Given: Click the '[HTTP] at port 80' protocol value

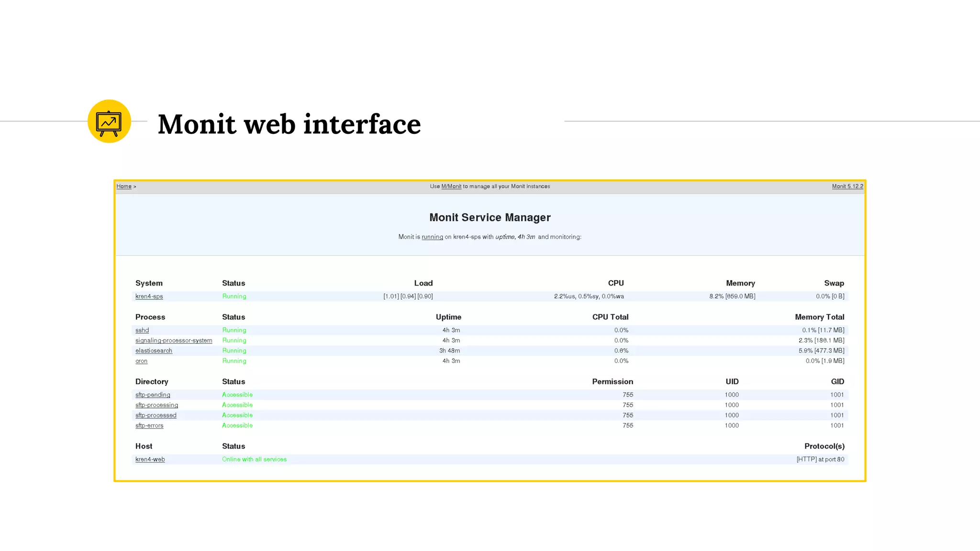Looking at the screenshot, I should (820, 460).
